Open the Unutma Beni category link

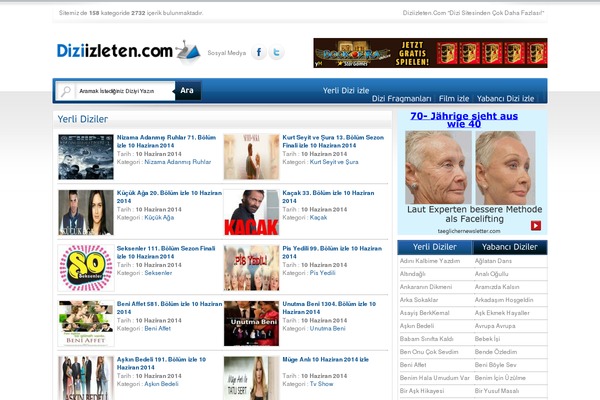coord(328,328)
